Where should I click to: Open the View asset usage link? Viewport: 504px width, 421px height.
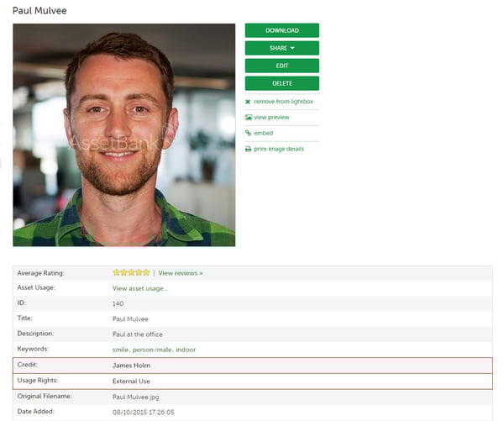click(140, 288)
